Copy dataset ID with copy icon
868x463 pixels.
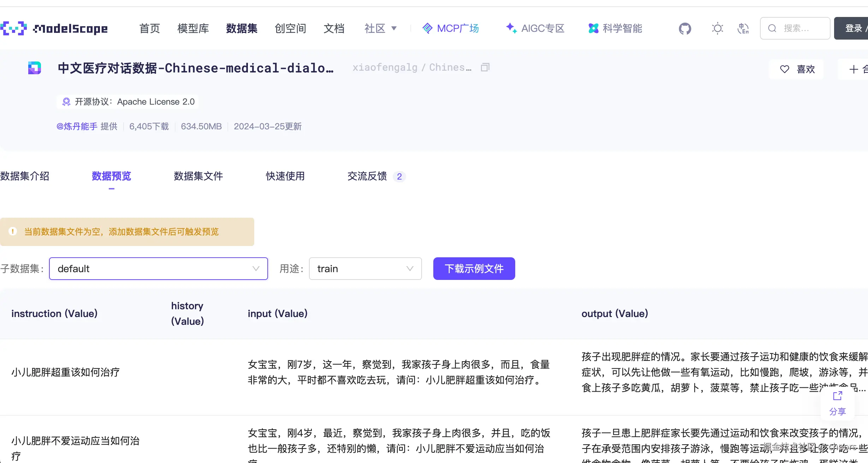[485, 67]
